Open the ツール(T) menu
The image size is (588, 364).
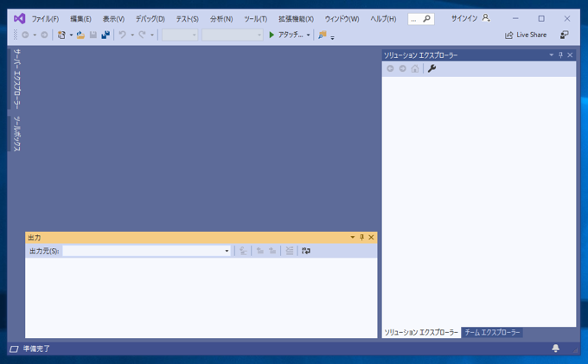pyautogui.click(x=255, y=19)
